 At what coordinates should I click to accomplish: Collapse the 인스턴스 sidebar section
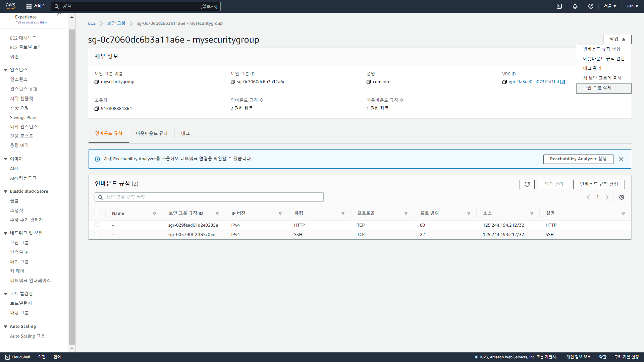tap(5, 70)
